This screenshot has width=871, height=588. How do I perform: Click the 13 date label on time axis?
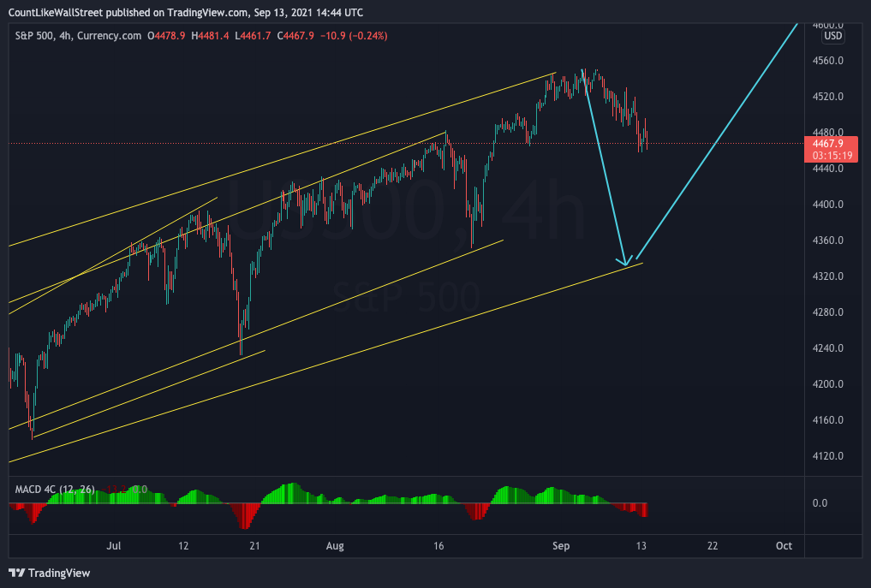click(x=641, y=546)
